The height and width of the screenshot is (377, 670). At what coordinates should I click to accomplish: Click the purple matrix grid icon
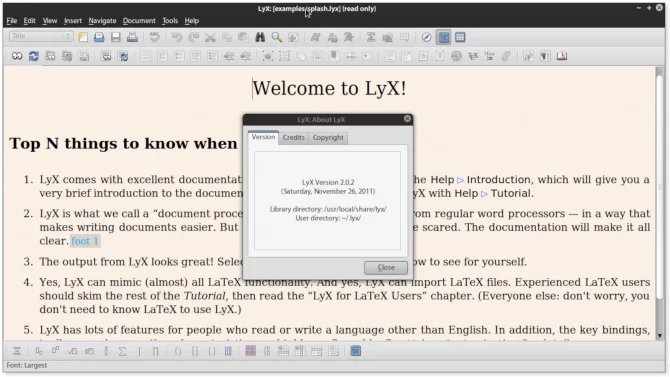[250, 351]
